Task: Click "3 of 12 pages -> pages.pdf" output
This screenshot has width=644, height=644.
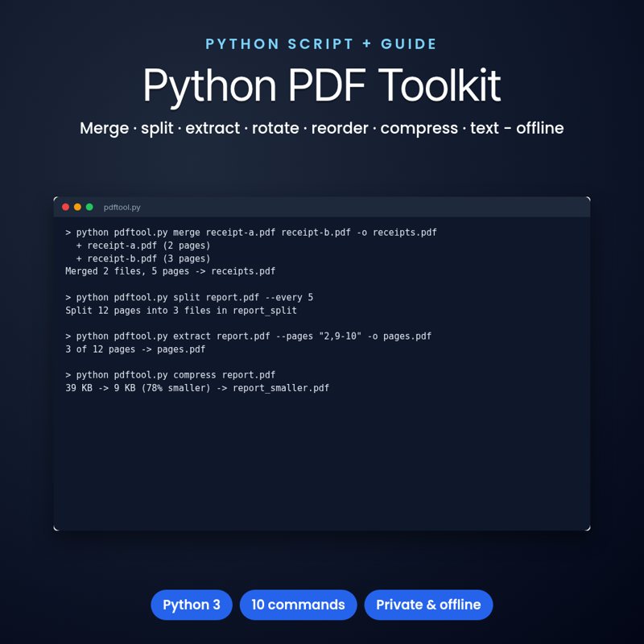Action: click(135, 349)
